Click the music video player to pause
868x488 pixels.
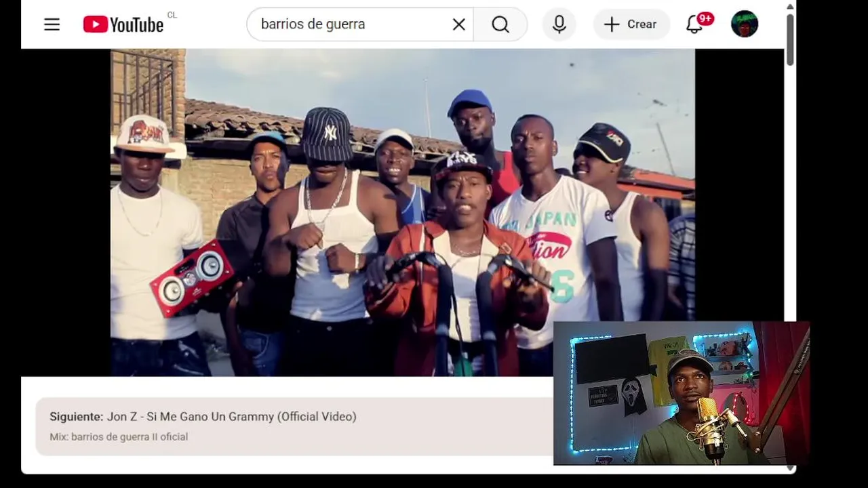tap(403, 212)
